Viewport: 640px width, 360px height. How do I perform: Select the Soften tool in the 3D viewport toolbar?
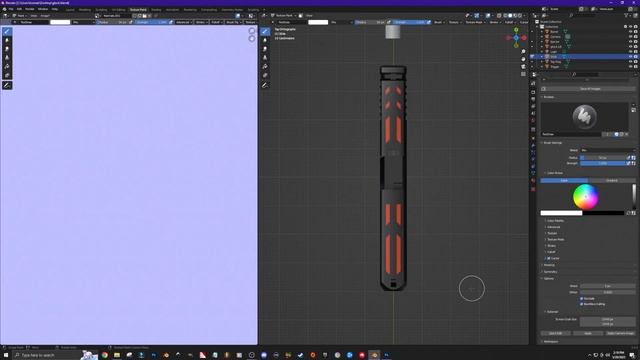pos(265,40)
